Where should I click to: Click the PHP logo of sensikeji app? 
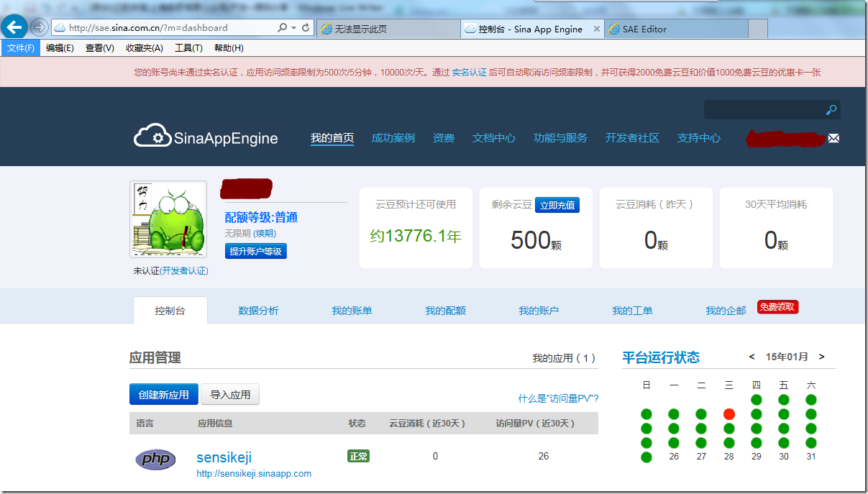tap(155, 459)
